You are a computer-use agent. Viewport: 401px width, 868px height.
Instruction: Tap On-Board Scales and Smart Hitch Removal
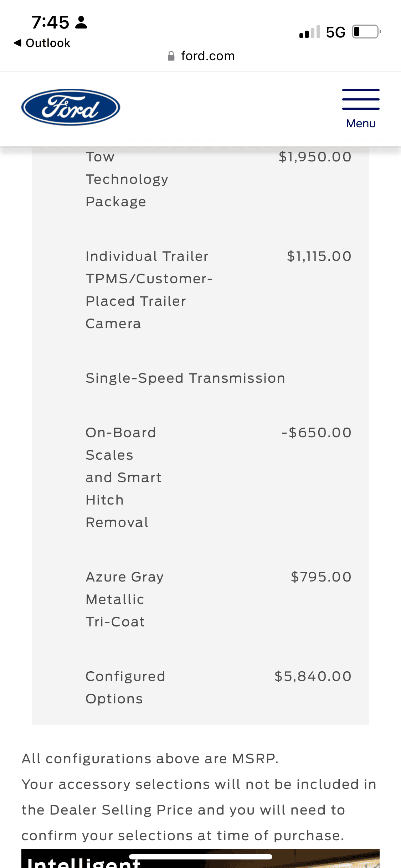(x=123, y=477)
